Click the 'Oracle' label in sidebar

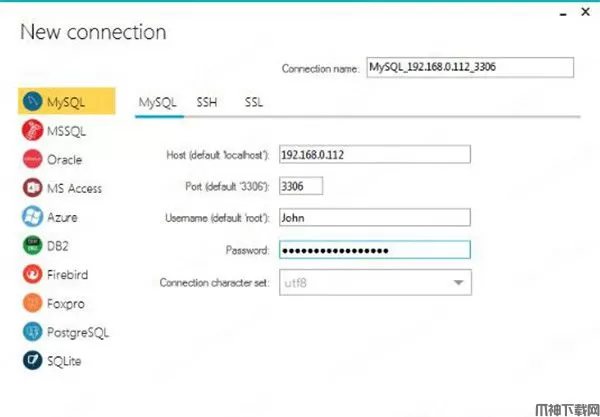64,160
